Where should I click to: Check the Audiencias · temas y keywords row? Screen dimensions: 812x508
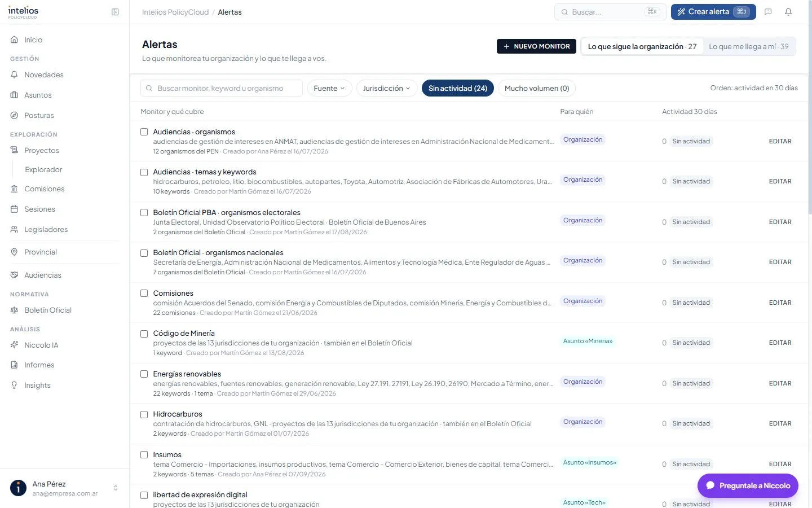click(144, 172)
